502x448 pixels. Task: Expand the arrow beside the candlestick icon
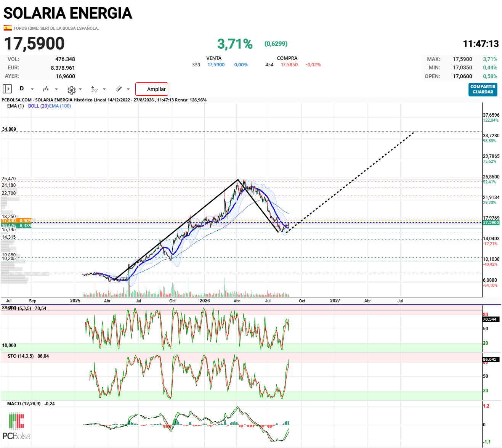56,89
